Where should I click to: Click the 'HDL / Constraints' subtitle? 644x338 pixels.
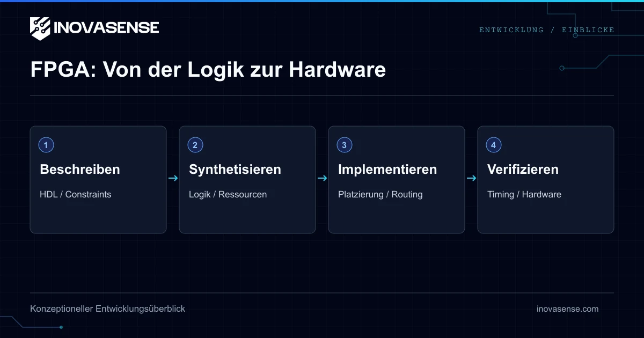click(x=76, y=194)
